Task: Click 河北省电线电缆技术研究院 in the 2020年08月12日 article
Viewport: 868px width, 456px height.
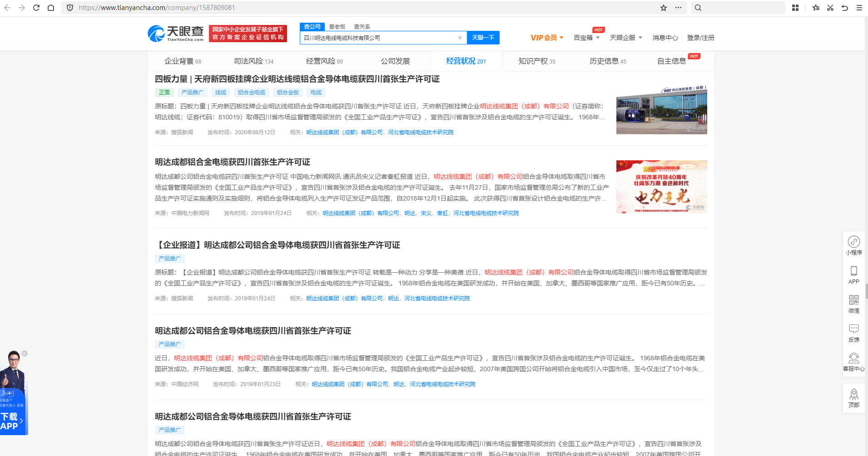Action: pyautogui.click(x=421, y=132)
